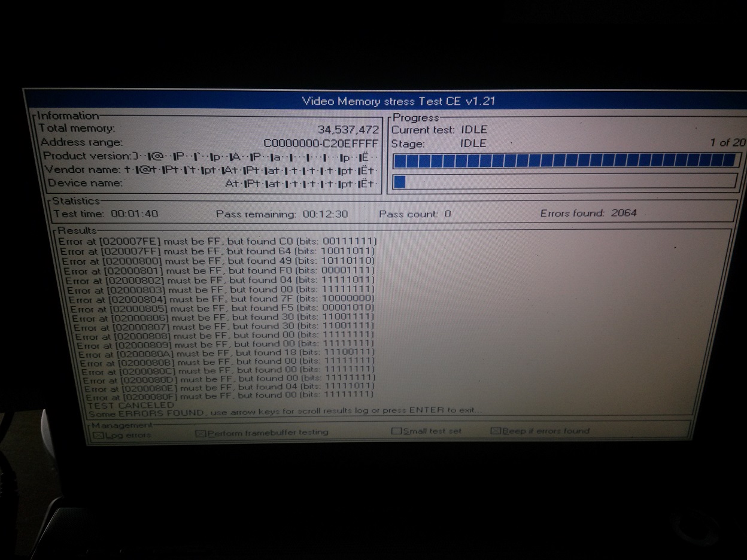Toggle Beep if errors found checkbox
747x560 pixels.
tap(495, 431)
